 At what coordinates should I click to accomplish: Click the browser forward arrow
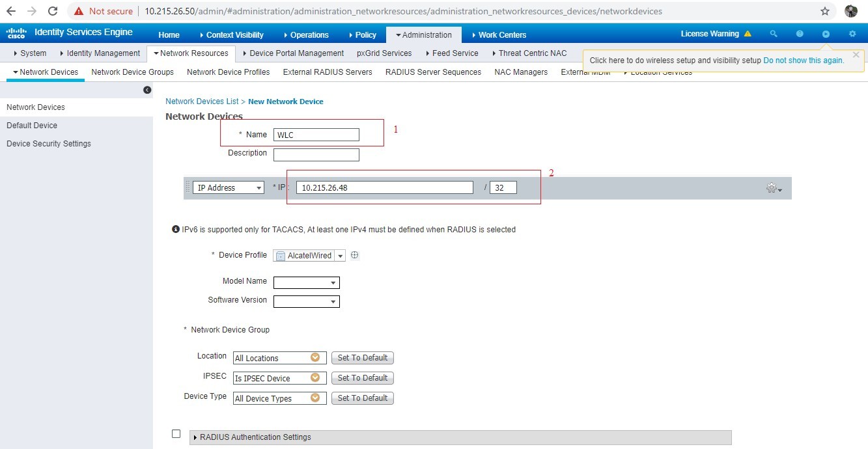(x=31, y=11)
